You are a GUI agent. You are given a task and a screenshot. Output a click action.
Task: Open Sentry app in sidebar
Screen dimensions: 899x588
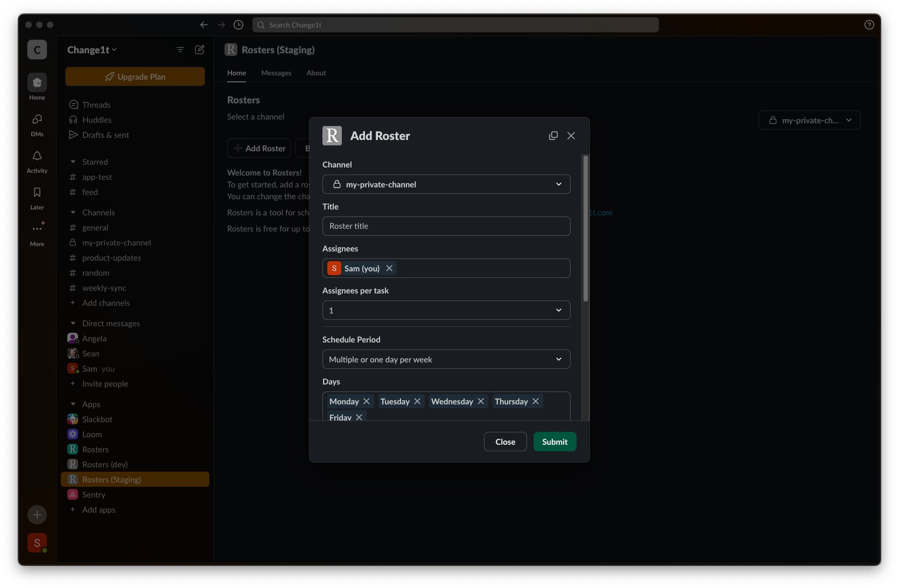[135, 494]
